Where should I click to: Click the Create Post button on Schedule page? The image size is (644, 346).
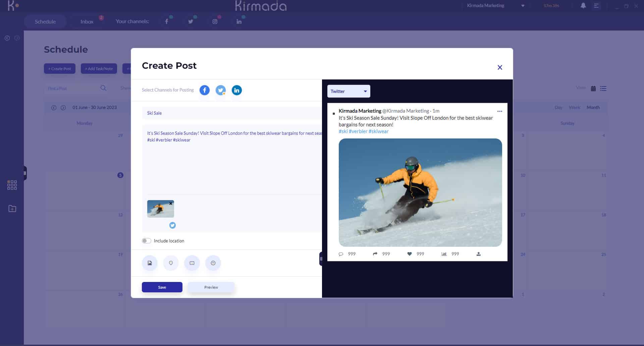60,69
